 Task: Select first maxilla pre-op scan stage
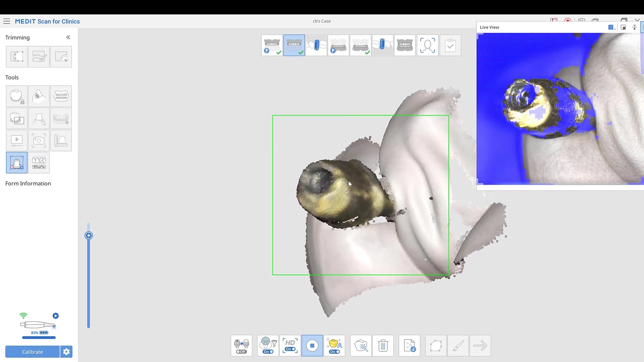(x=272, y=45)
